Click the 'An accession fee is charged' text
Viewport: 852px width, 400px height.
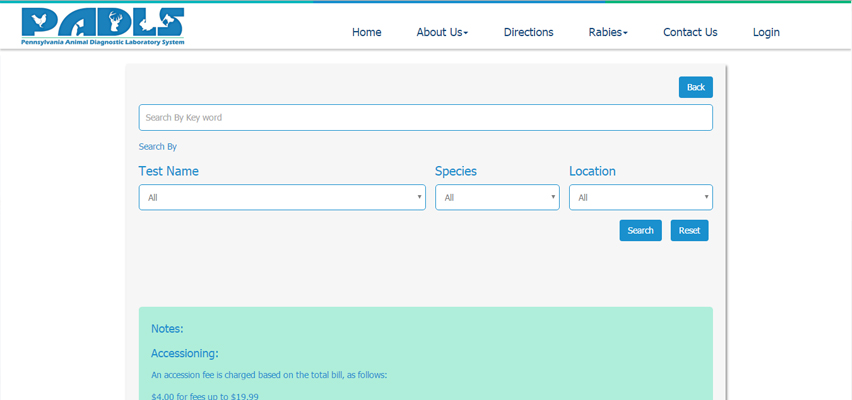pyautogui.click(x=269, y=375)
